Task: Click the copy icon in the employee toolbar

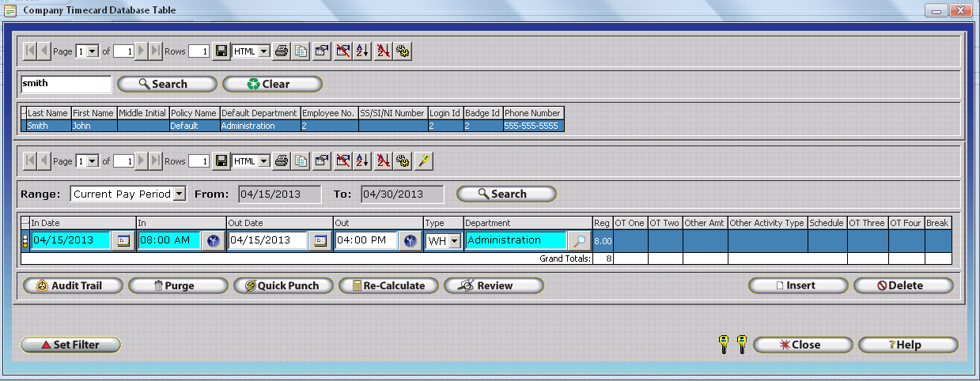Action: tap(301, 51)
